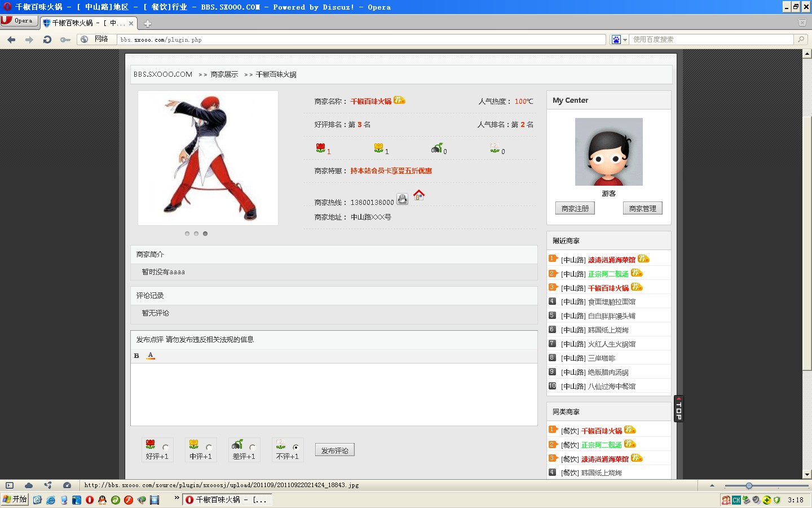
Task: Click the 商家管理 button
Action: pyautogui.click(x=643, y=208)
